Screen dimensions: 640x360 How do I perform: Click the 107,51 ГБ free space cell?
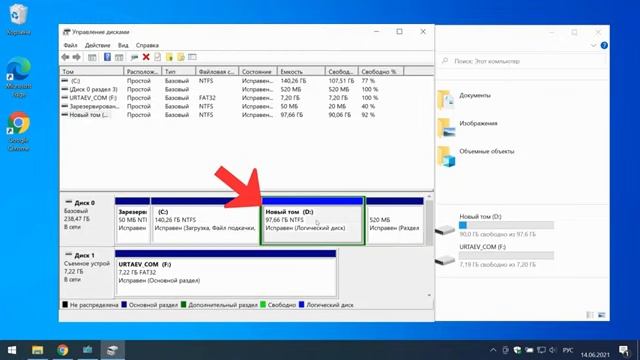click(x=341, y=81)
